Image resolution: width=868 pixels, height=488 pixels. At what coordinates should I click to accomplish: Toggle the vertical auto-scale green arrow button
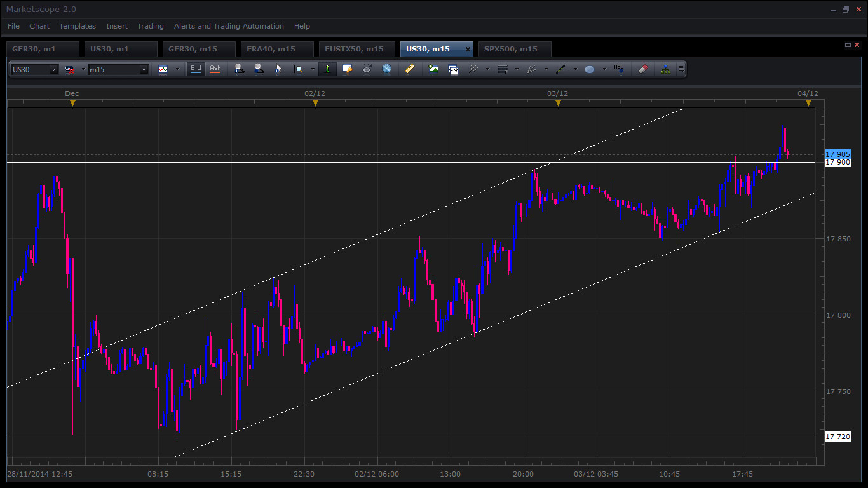(327, 69)
